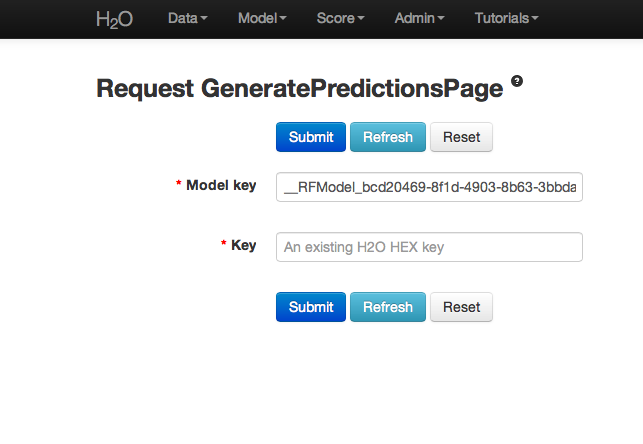This screenshot has width=643, height=444.
Task: Click the red asterisk beside Key
Action: click(224, 245)
